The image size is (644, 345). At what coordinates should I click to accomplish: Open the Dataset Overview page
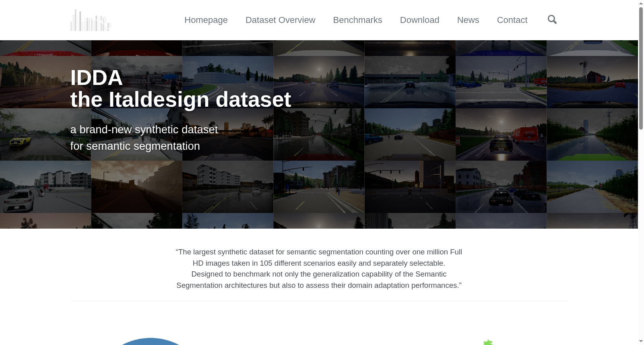pyautogui.click(x=280, y=20)
